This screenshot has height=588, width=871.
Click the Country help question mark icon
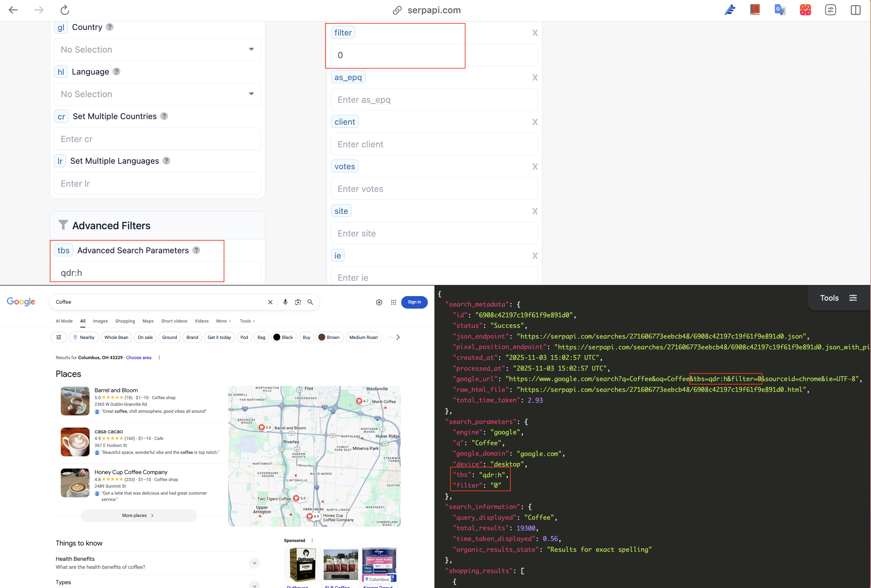click(x=109, y=27)
